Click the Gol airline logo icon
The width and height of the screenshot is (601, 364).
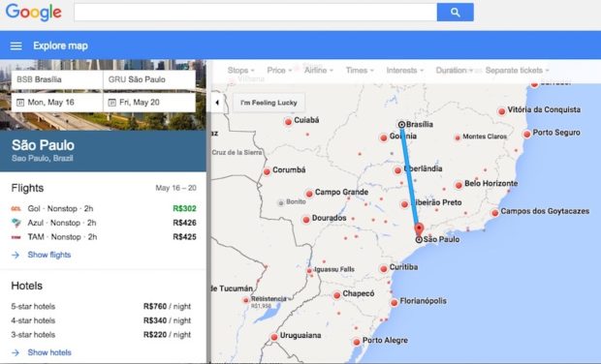tap(16, 208)
